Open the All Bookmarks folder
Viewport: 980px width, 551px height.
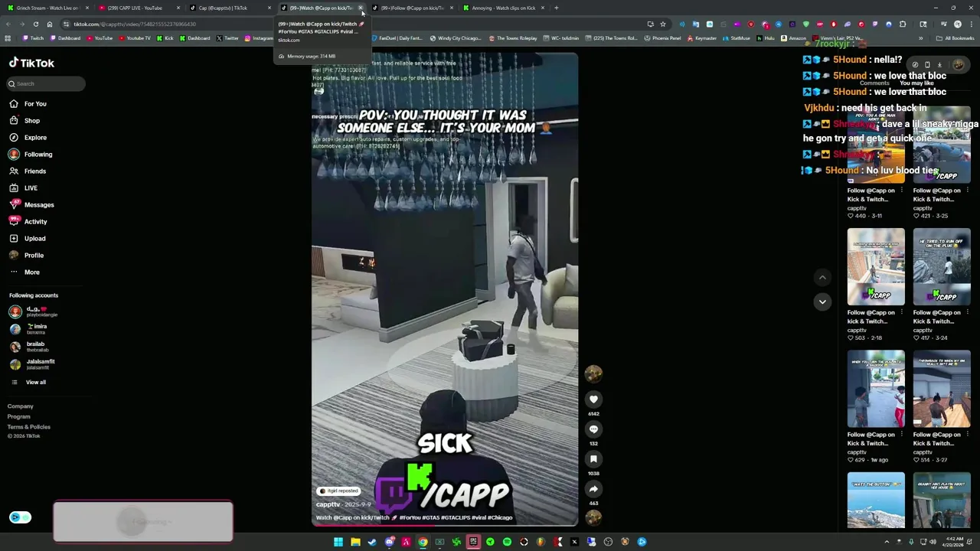click(955, 38)
